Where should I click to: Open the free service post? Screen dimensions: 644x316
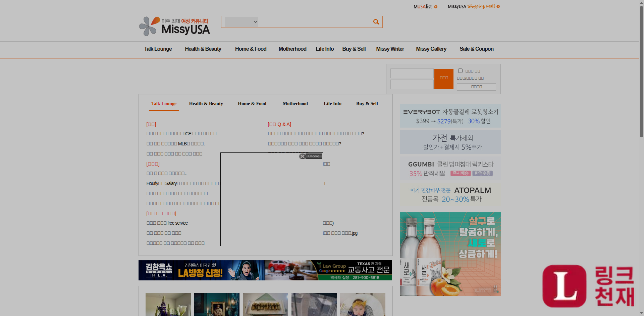click(167, 223)
